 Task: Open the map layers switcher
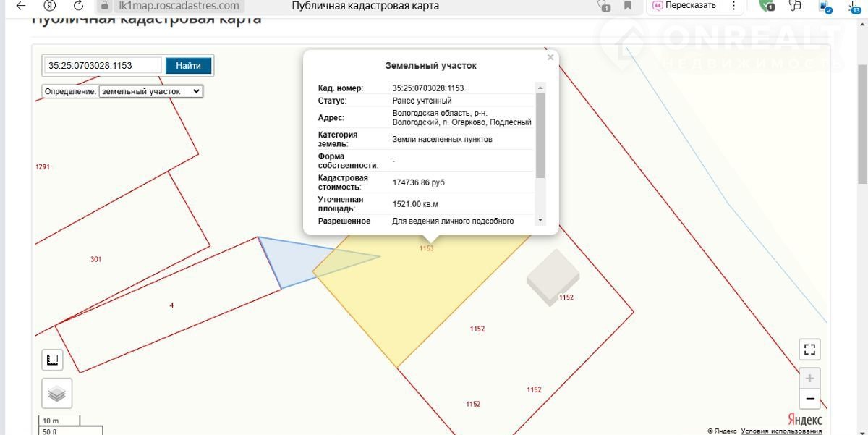56,393
